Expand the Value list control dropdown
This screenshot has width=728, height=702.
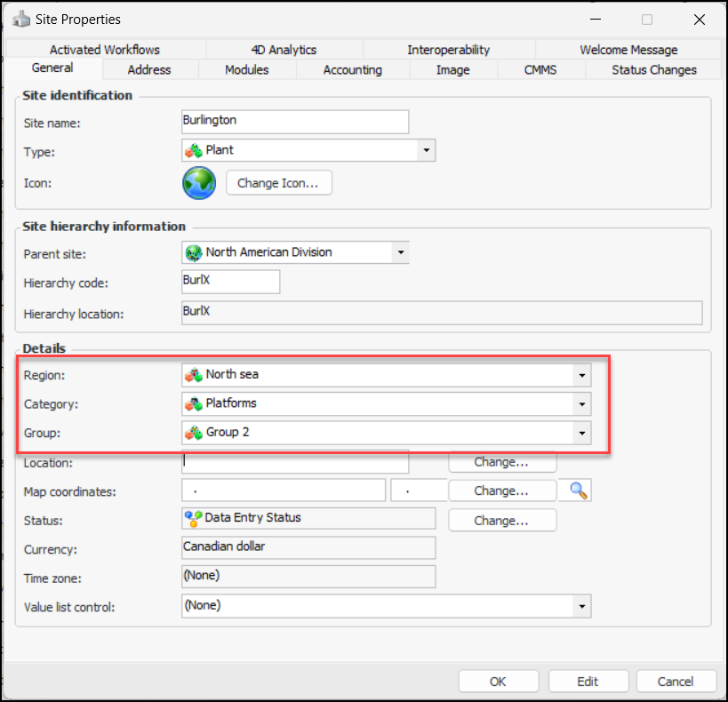coord(582,607)
